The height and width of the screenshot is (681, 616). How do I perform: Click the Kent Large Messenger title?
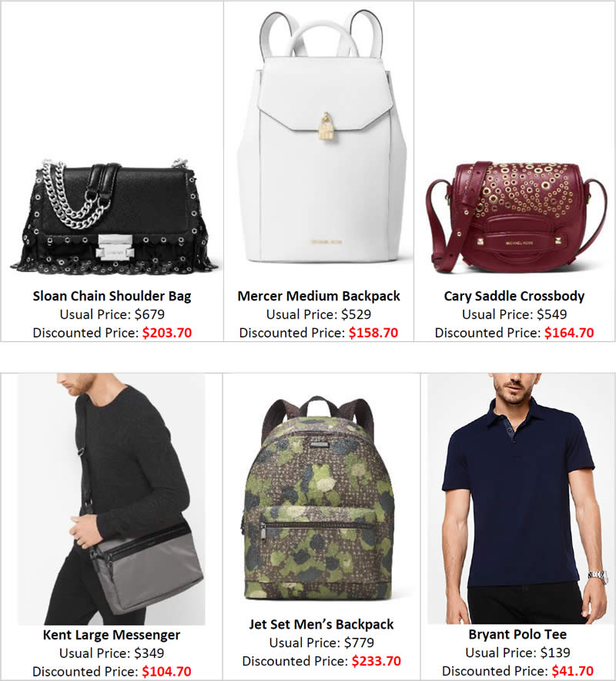coord(112,635)
